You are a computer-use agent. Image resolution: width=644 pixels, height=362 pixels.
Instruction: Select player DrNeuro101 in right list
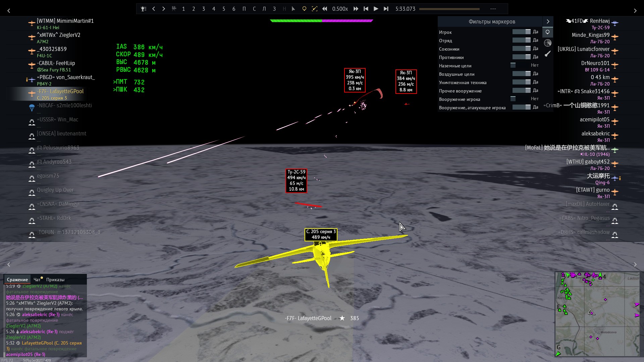595,63
